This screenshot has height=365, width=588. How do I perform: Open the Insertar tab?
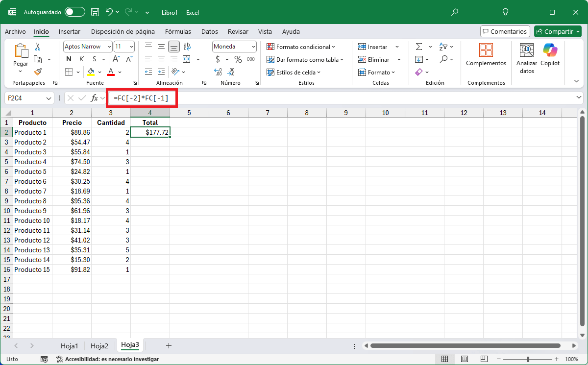pos(70,31)
